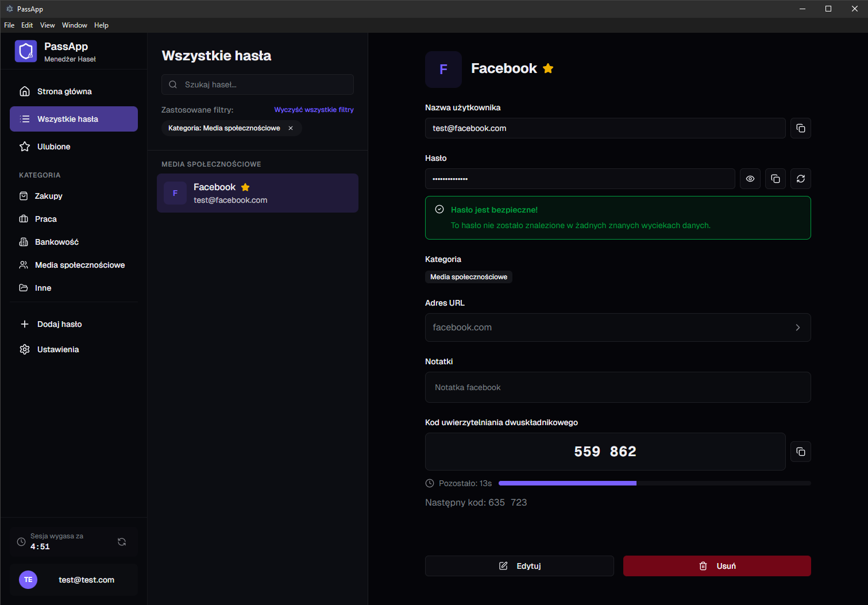Viewport: 868px width, 605px height.
Task: Show the hidden password with eye icon
Action: (x=750, y=179)
